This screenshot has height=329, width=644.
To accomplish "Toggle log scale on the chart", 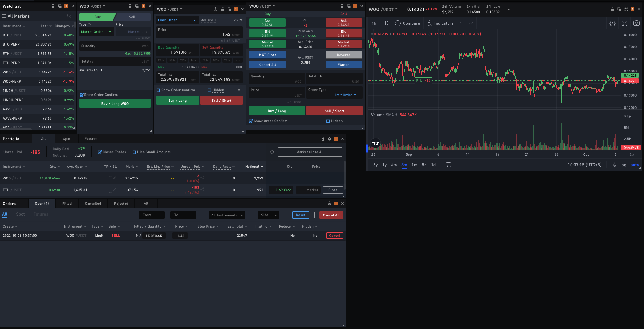I will click(x=623, y=165).
